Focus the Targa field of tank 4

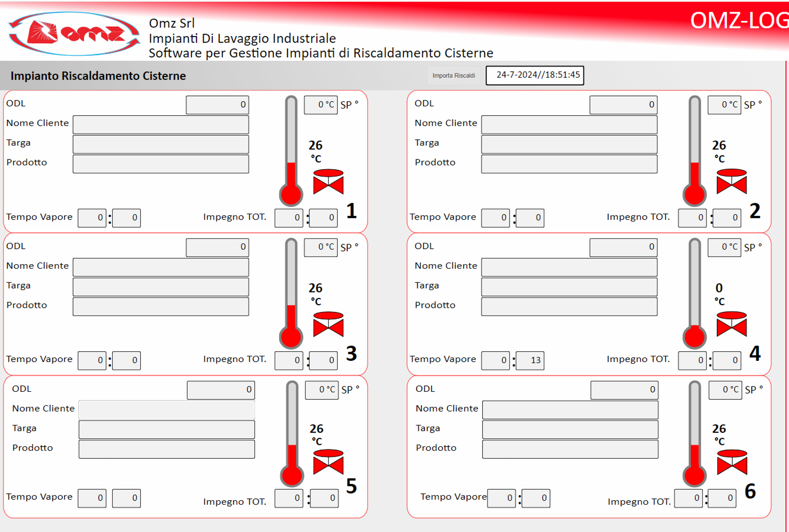569,286
